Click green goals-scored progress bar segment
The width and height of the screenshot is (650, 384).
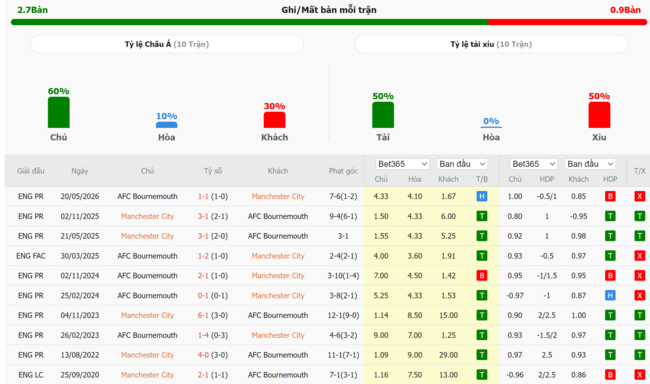250,22
